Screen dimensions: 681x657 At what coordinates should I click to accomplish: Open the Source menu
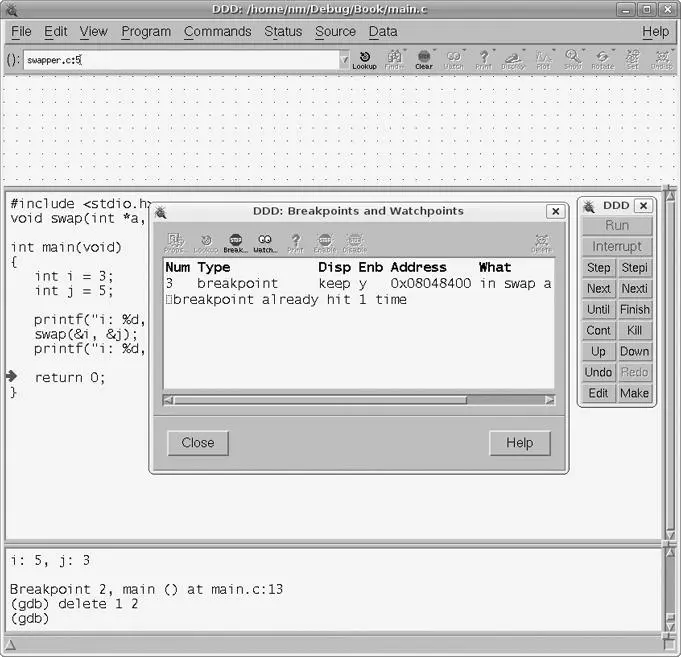coord(335,31)
